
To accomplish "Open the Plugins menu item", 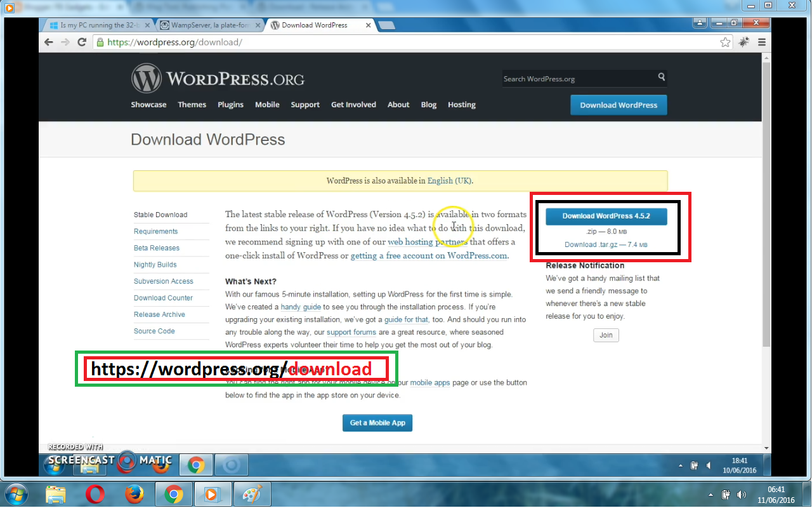I will pyautogui.click(x=231, y=105).
